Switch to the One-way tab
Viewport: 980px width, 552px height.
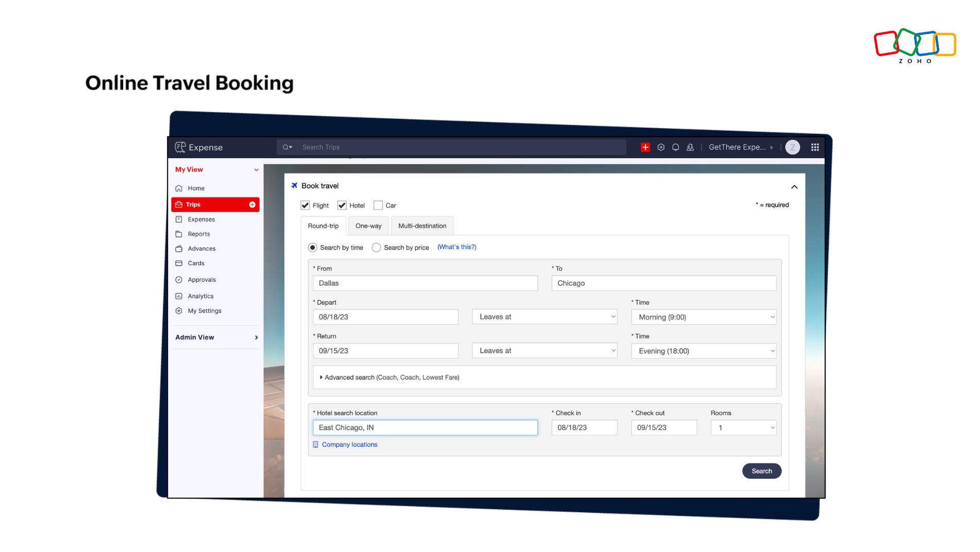368,226
